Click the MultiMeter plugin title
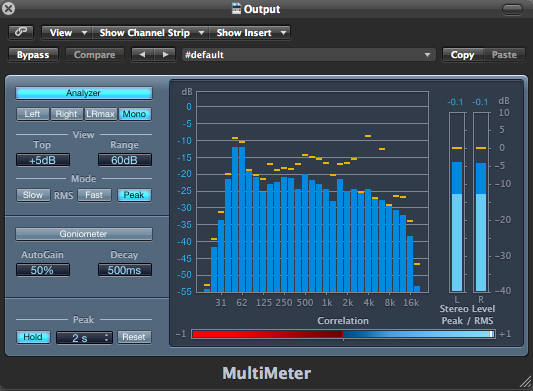The height and width of the screenshot is (391, 533). point(267,373)
